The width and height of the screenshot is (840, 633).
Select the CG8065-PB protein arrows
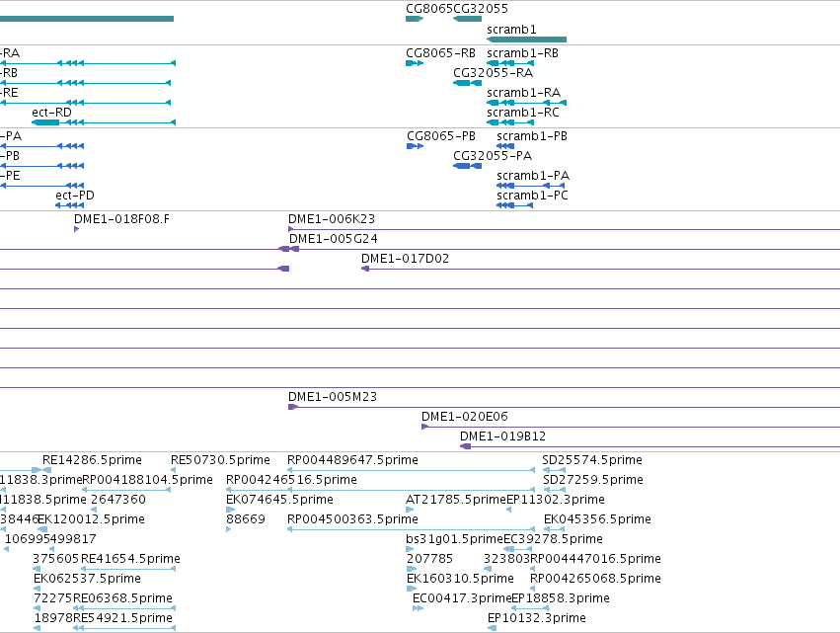click(416, 146)
